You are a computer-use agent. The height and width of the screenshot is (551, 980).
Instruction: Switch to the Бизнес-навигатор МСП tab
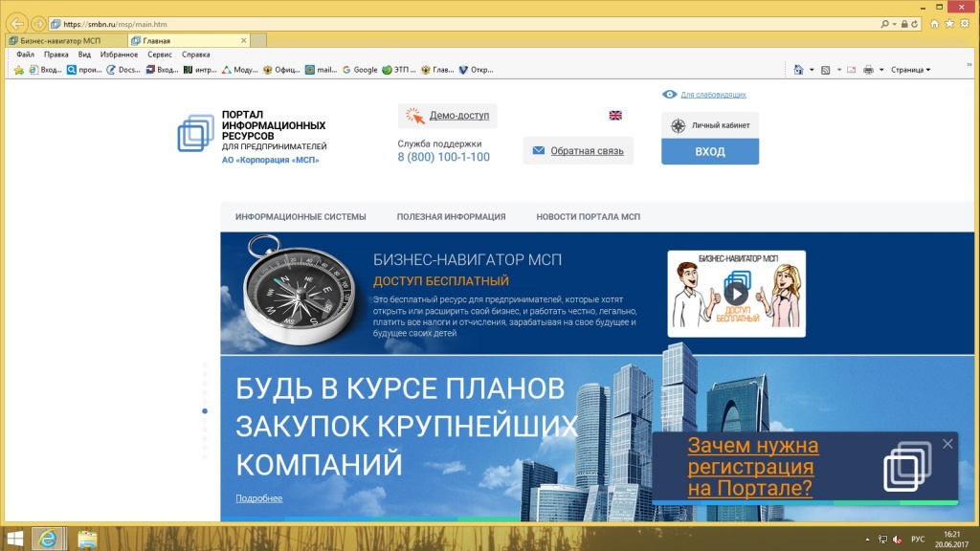pyautogui.click(x=66, y=40)
